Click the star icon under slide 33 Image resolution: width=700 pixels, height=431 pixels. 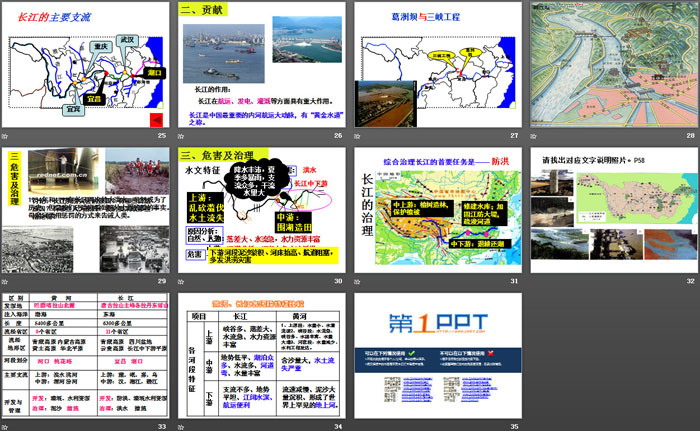click(7, 426)
